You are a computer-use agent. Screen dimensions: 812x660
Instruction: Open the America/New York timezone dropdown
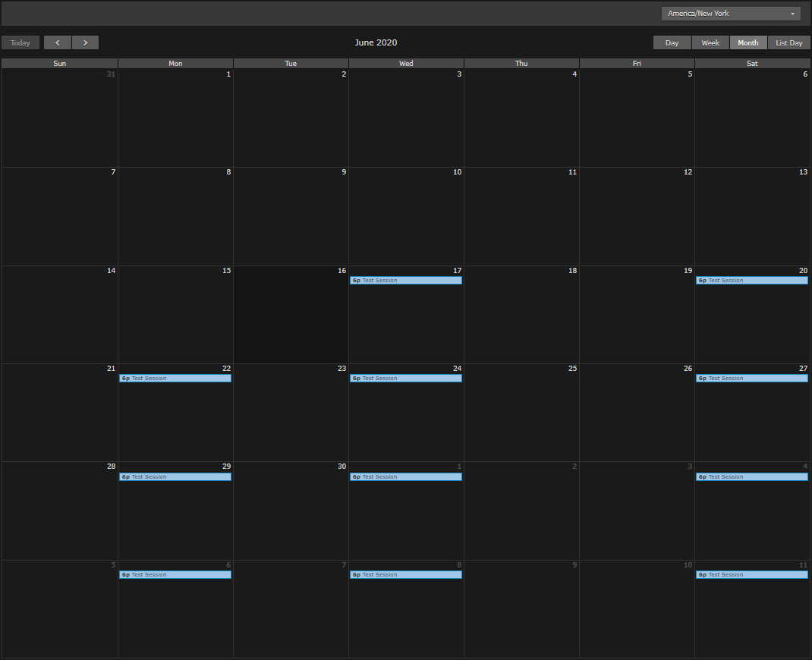pos(731,14)
